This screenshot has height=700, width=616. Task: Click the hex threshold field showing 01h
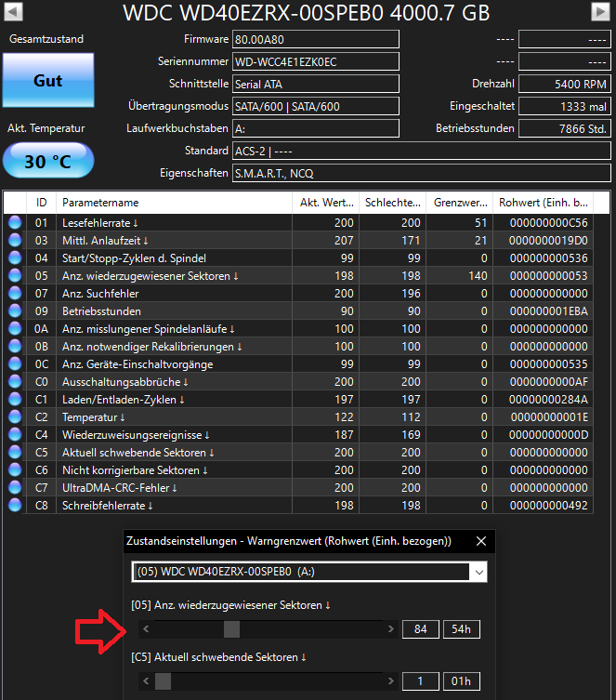(x=462, y=681)
